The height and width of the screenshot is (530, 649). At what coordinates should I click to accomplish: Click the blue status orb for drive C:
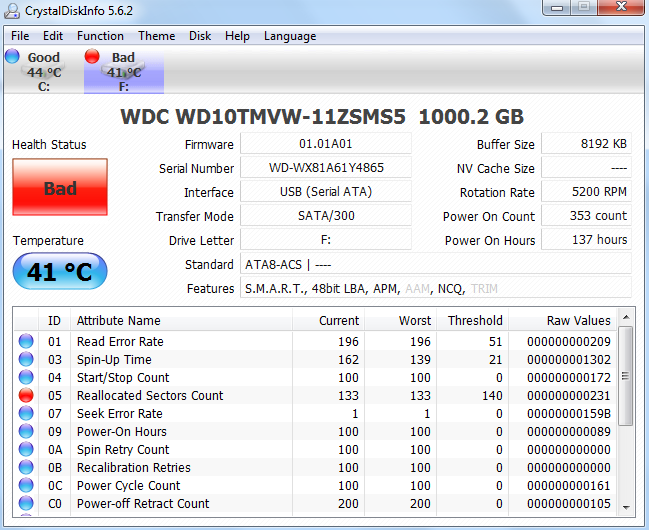click(x=12, y=56)
